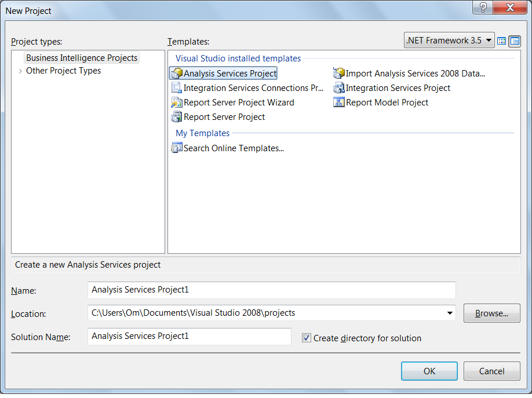This screenshot has height=398, width=532.
Task: Click the My Templates section header
Action: click(x=202, y=133)
